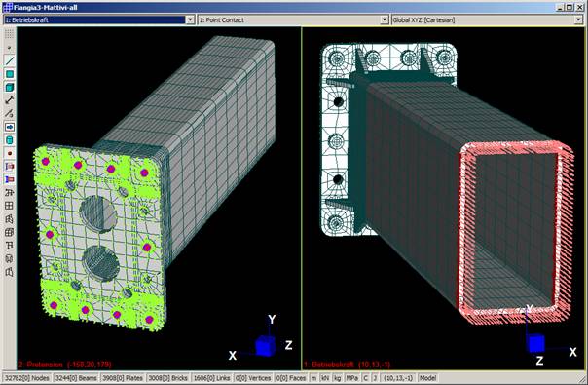Click the red dot icon in sidebar
The width and height of the screenshot is (588, 385).
coord(10,153)
